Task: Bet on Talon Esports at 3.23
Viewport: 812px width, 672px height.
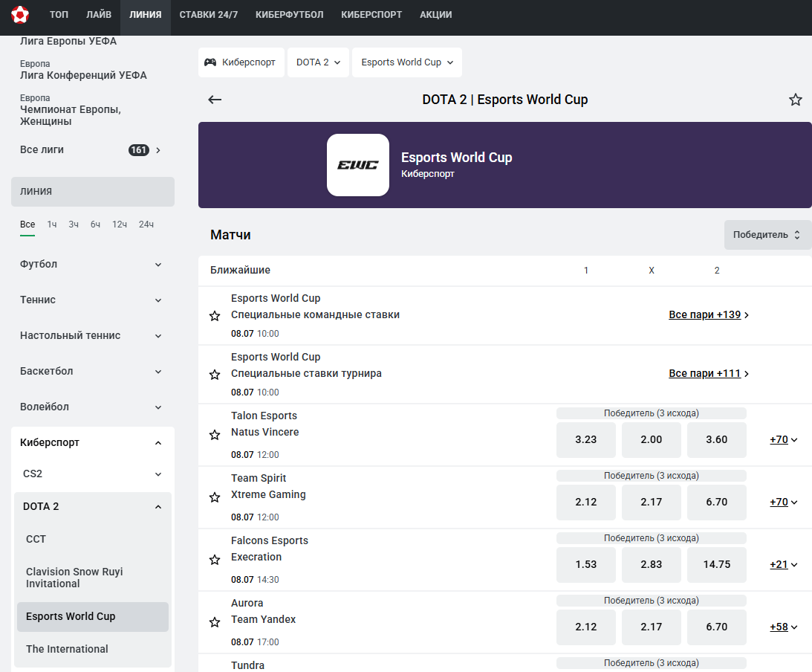Action: tap(585, 439)
